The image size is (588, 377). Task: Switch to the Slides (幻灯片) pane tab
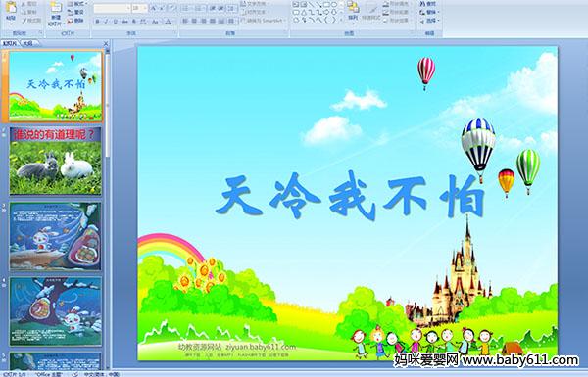pos(10,43)
